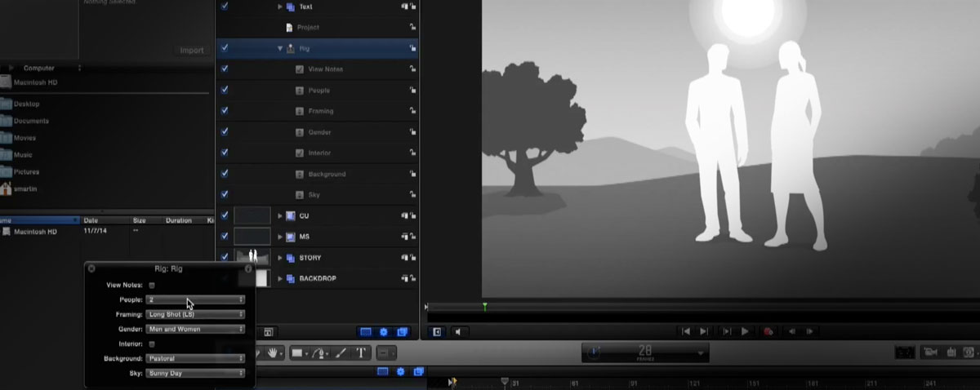980x390 pixels.
Task: Toggle the Framing widget checkbox in layers
Action: (x=225, y=110)
